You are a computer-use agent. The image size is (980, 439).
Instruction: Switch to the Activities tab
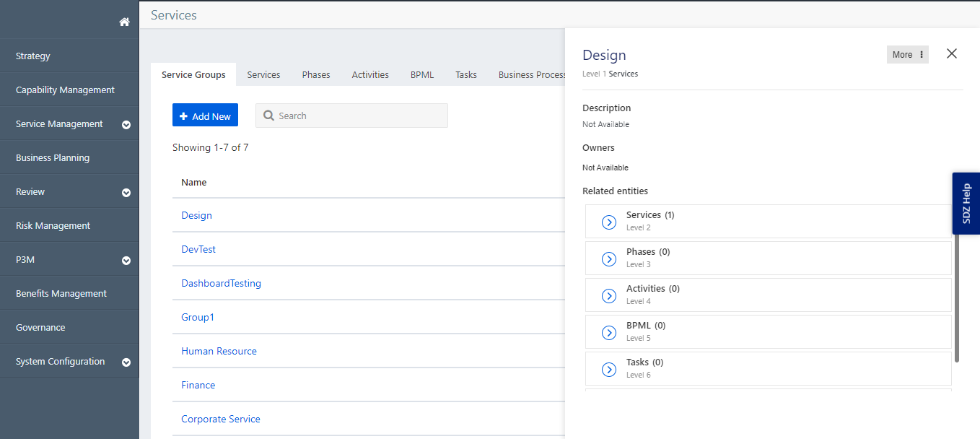point(370,74)
